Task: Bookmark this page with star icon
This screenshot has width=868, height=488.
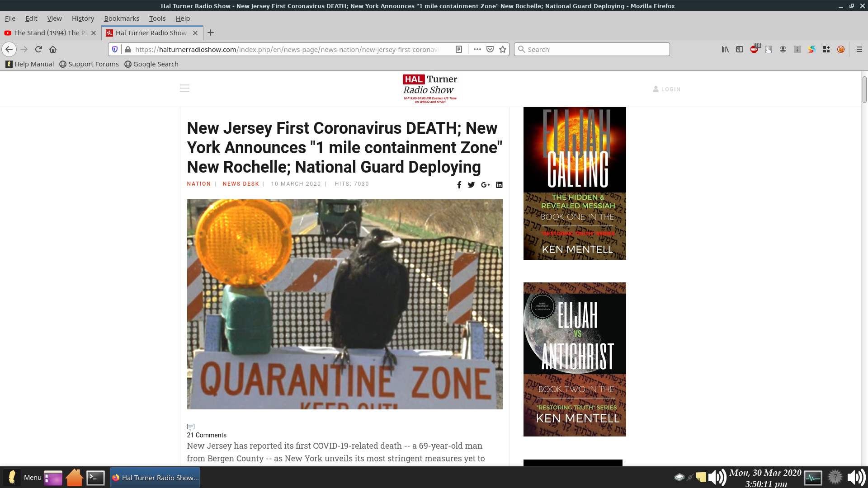Action: pos(503,49)
